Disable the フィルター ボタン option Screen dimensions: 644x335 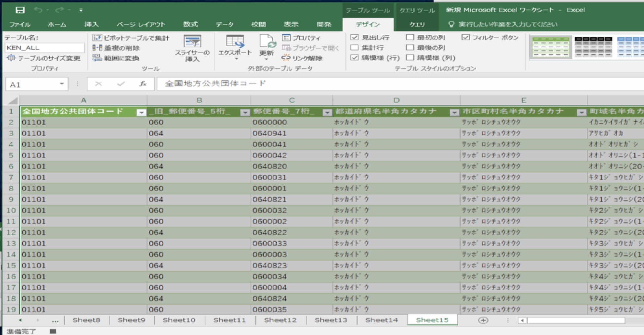466,38
